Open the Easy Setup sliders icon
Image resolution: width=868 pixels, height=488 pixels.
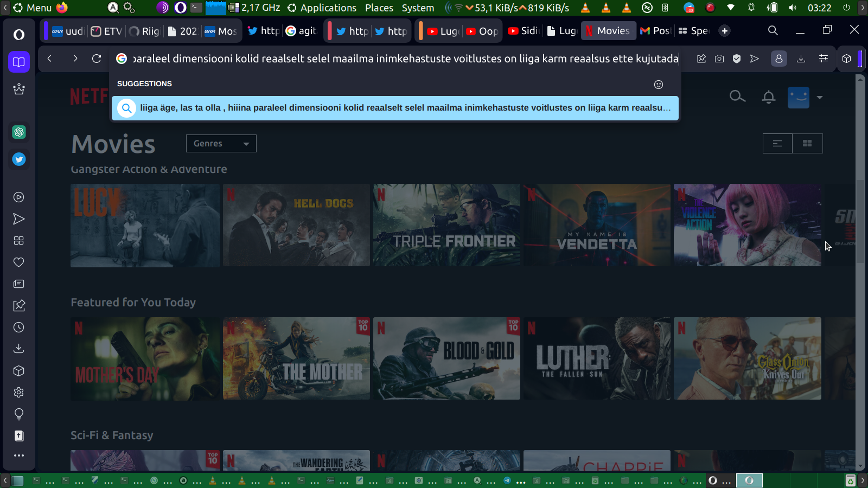(x=824, y=59)
